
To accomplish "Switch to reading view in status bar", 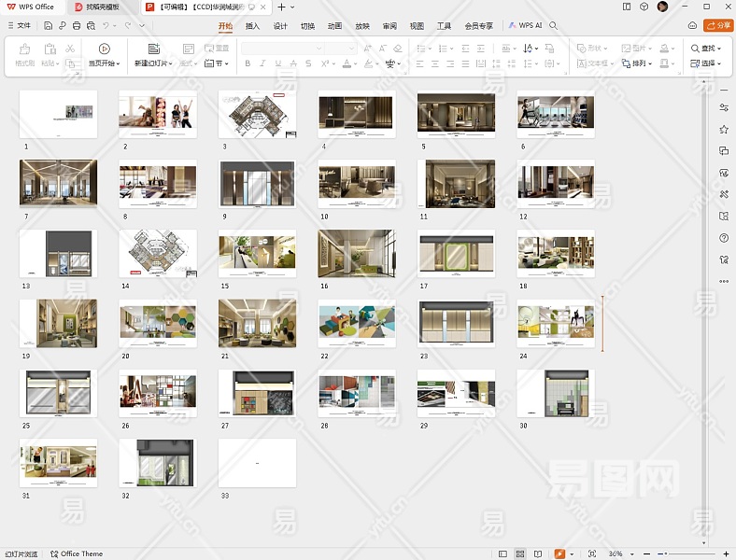I will [539, 553].
